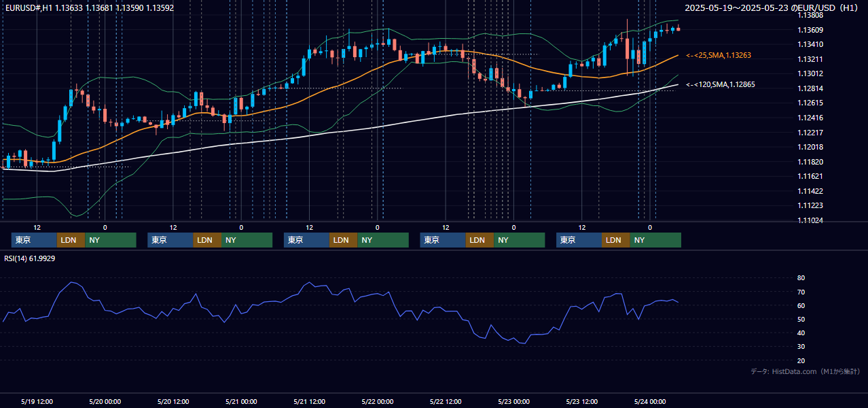Viewport: 868px width, 408px height.
Task: Click price axis value 1.12814
Action: click(810, 88)
